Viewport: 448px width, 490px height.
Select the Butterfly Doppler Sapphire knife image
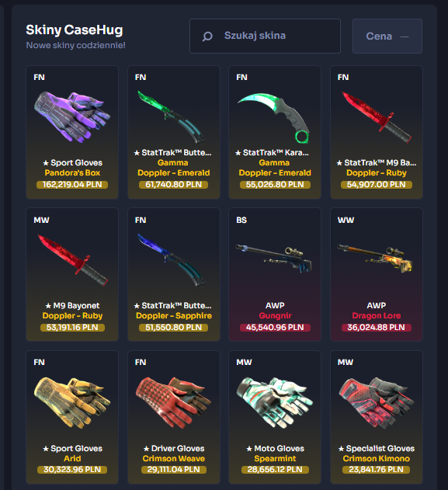coord(171,260)
